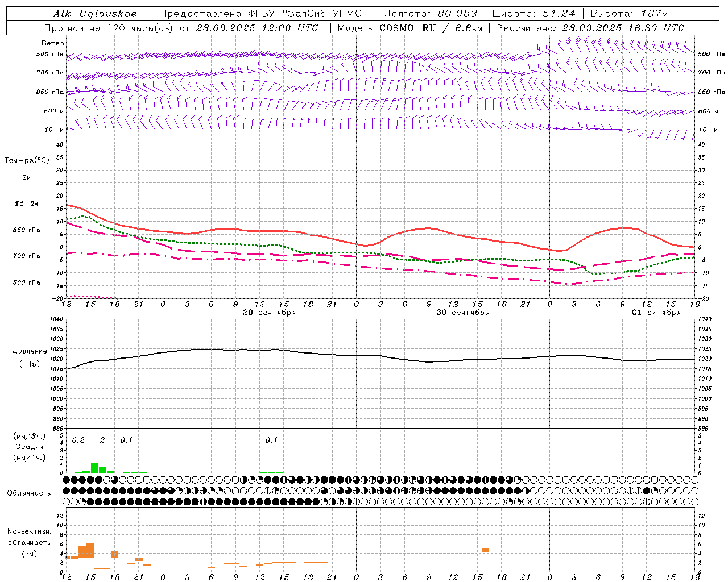Click "Рассчитано: 28.09.2025 16:39 UTC" timestamp
The image size is (728, 582).
coord(590,28)
